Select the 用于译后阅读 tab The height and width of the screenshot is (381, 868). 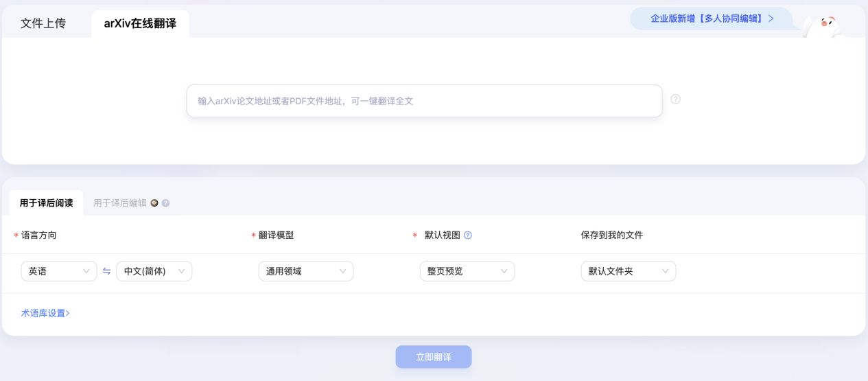coord(46,203)
